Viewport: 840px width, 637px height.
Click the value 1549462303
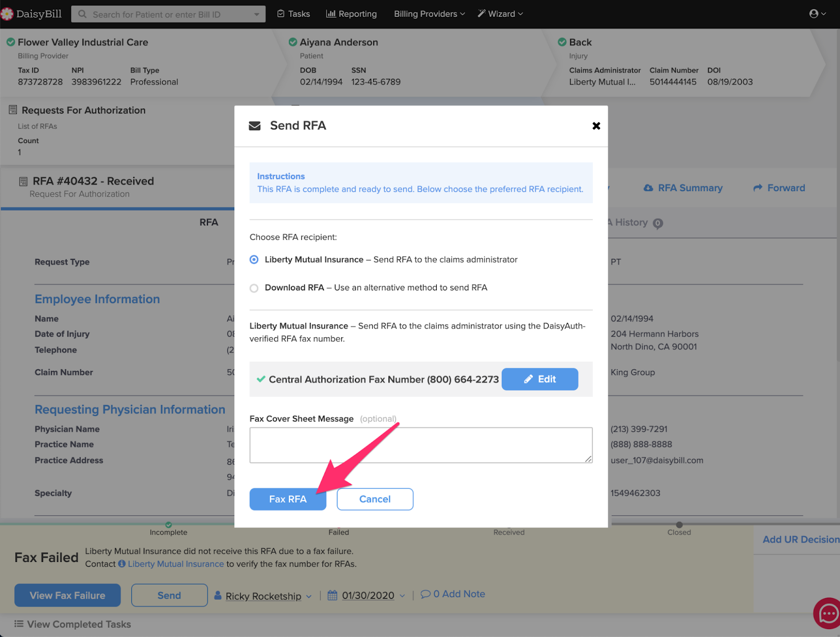pyautogui.click(x=635, y=493)
